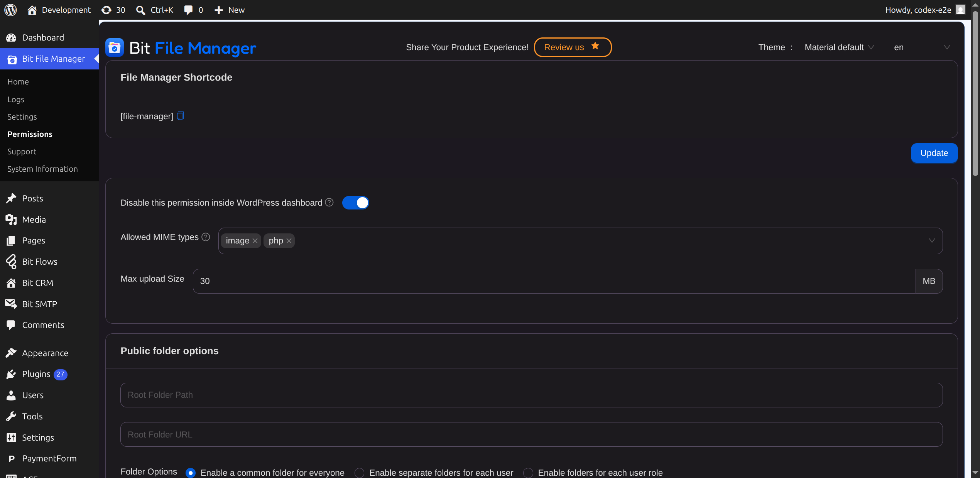Open System Information submenu item
Image resolution: width=980 pixels, height=478 pixels.
pos(42,169)
